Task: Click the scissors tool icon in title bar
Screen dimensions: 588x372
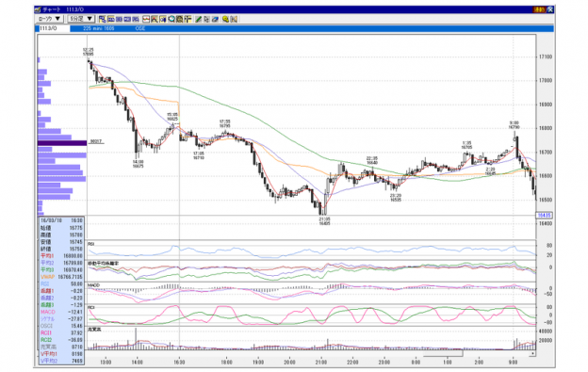Action: click(550, 9)
